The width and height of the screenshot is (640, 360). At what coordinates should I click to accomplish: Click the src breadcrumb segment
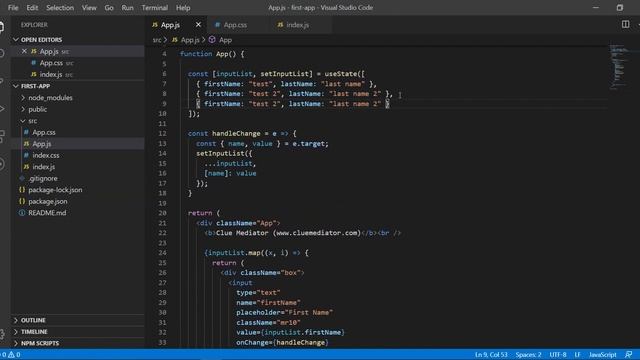click(157, 40)
